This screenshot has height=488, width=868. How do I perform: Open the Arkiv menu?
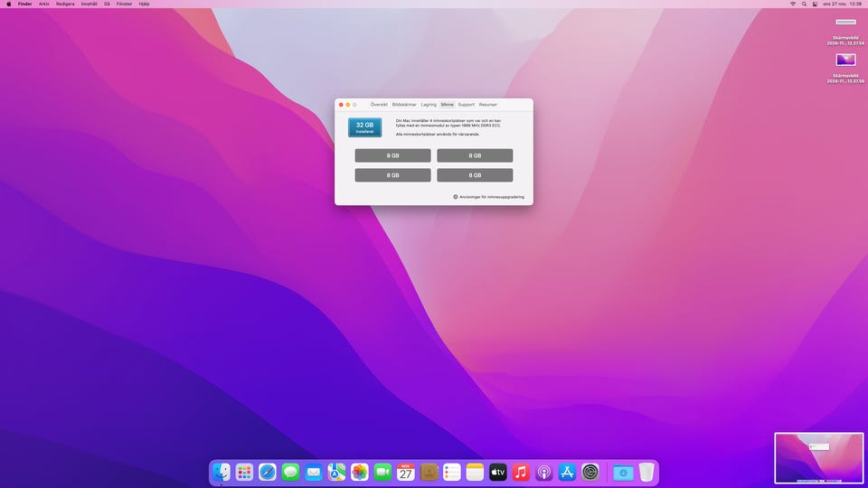(x=43, y=4)
